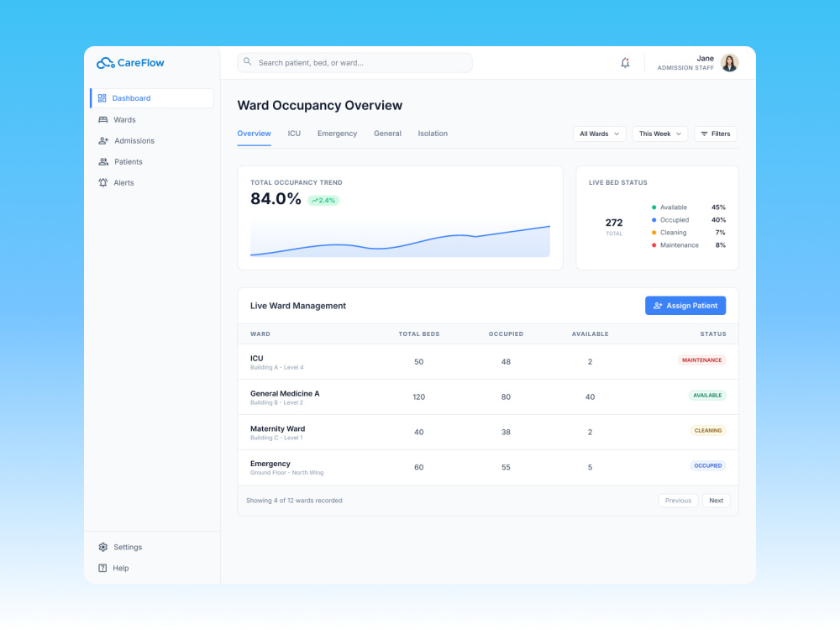
Task: Click 'Showing 4 of 12 wards recorded'
Action: (294, 501)
